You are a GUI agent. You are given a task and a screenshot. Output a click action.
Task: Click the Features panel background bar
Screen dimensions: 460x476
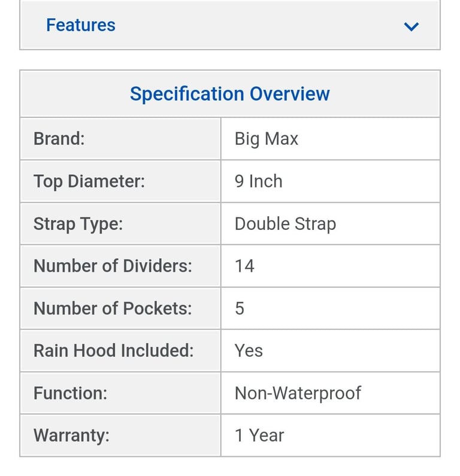click(x=230, y=25)
